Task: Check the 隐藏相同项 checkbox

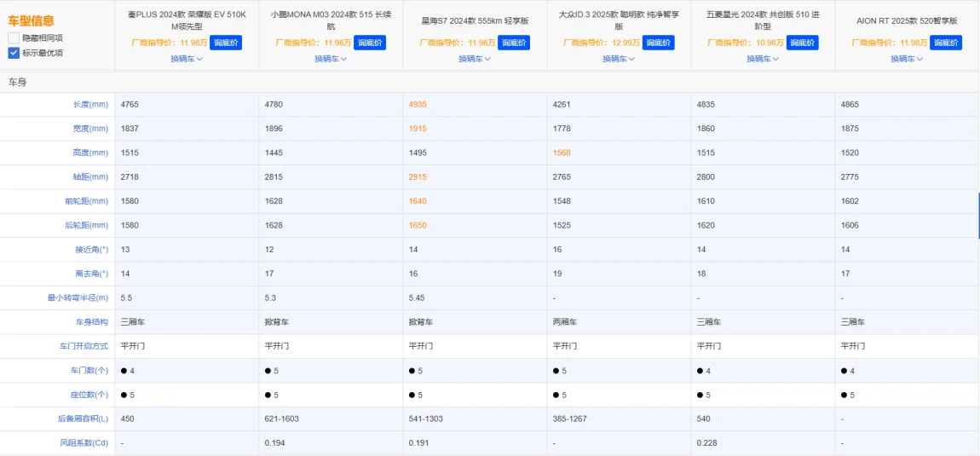Action: click(x=14, y=38)
